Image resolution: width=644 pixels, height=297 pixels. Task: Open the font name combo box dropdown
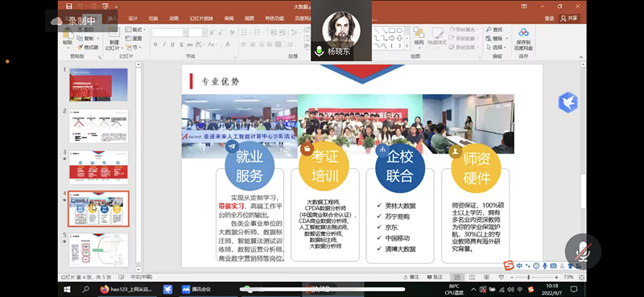tap(185, 33)
